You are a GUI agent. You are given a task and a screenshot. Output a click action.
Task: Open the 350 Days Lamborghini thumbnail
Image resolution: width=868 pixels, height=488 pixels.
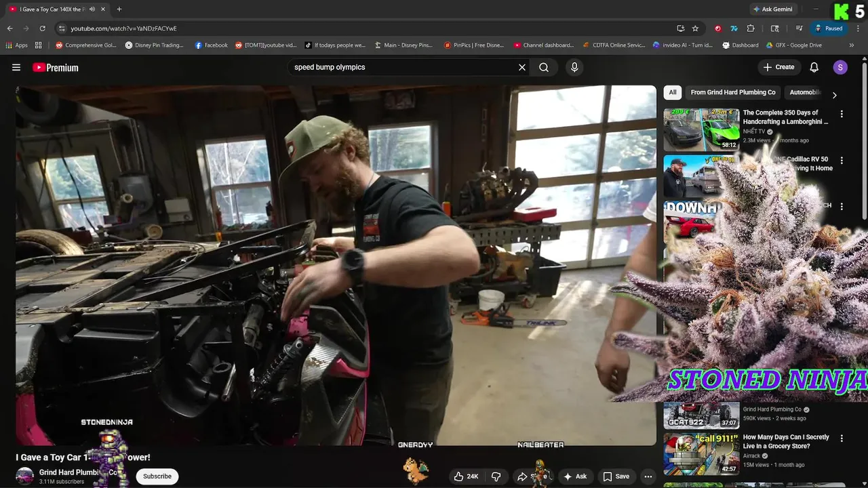pos(701,129)
